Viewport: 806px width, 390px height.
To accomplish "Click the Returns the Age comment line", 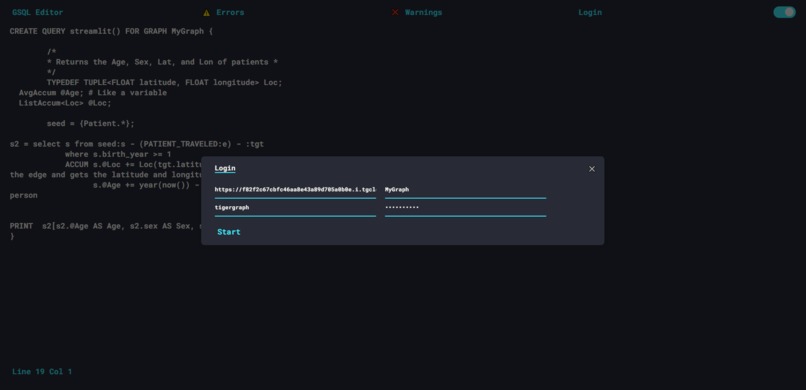I will pos(162,62).
